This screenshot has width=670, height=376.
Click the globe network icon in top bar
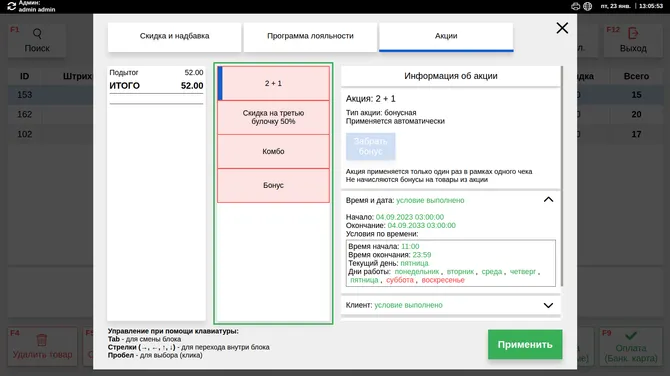[588, 6]
